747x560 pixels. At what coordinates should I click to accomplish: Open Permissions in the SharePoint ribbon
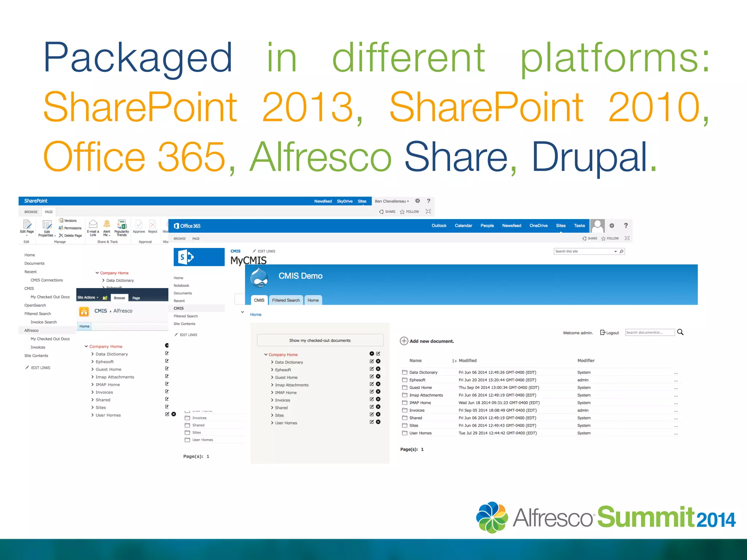70,228
